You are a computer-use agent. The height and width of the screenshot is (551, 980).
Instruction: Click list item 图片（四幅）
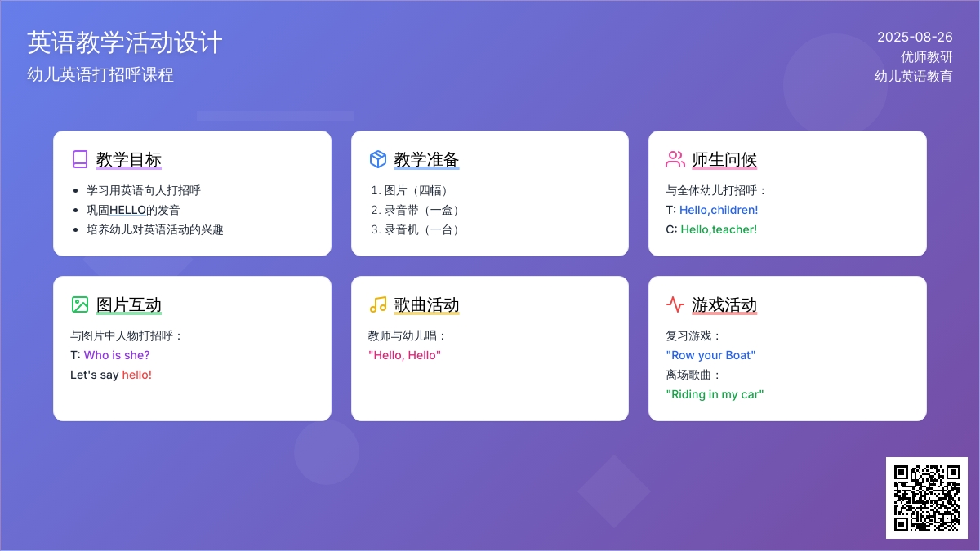tap(418, 190)
